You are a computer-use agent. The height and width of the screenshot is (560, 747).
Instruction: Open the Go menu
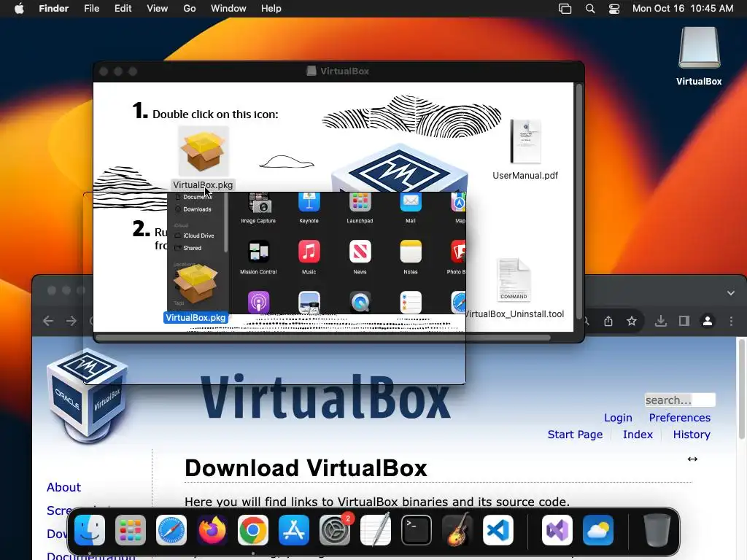click(x=190, y=9)
